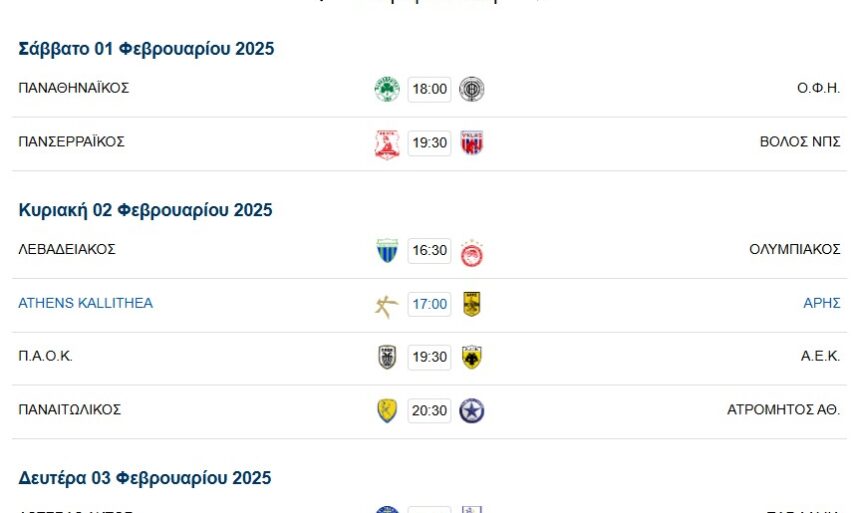855x513 pixels.
Task: Click the Panserraikos red crest icon
Action: [x=387, y=143]
